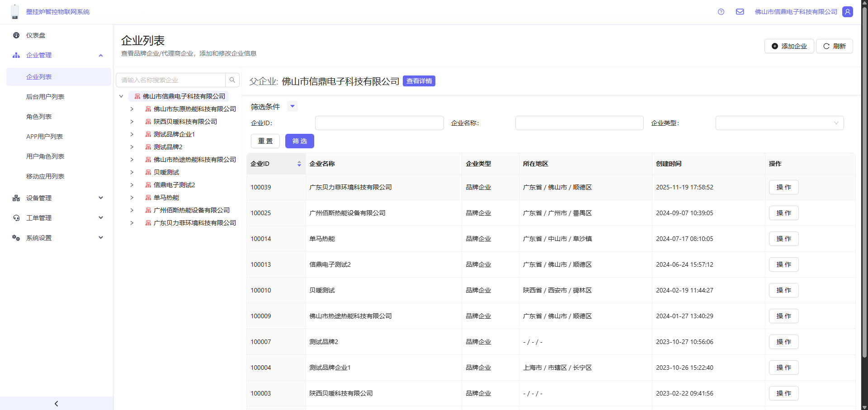
Task: Click the 工单管理 headset icon
Action: click(x=16, y=218)
